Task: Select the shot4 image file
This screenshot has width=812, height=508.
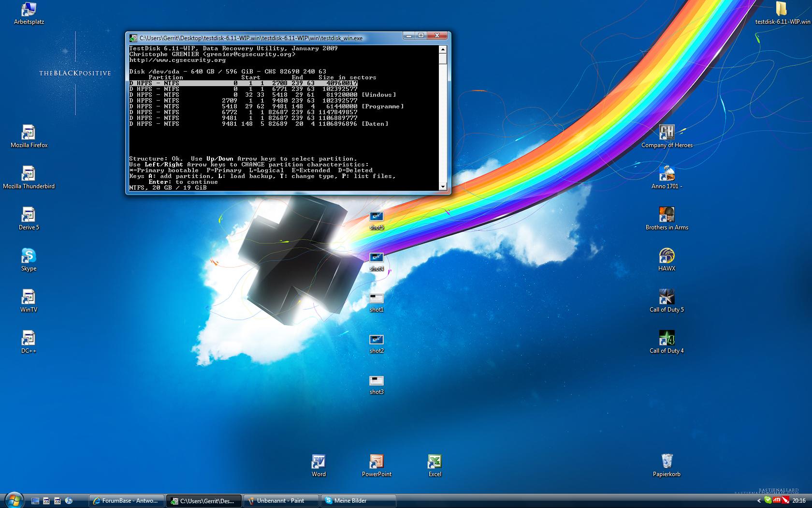Action: coord(377,262)
